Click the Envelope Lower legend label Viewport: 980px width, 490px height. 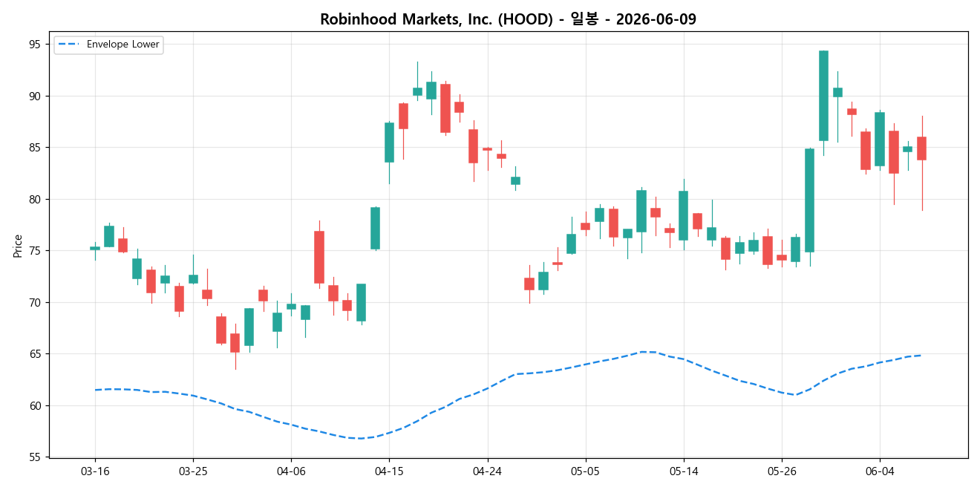[x=123, y=45]
